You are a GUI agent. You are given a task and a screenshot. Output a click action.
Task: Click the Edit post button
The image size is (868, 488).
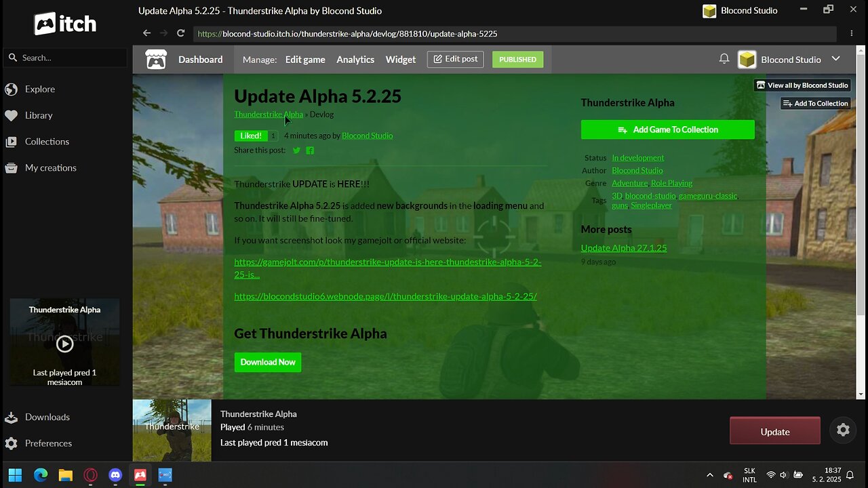(x=455, y=59)
